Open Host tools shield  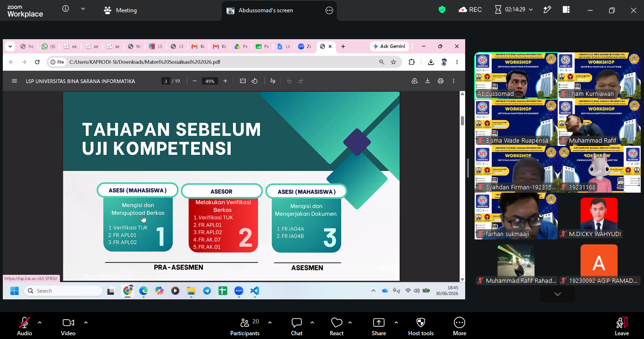[421, 326]
